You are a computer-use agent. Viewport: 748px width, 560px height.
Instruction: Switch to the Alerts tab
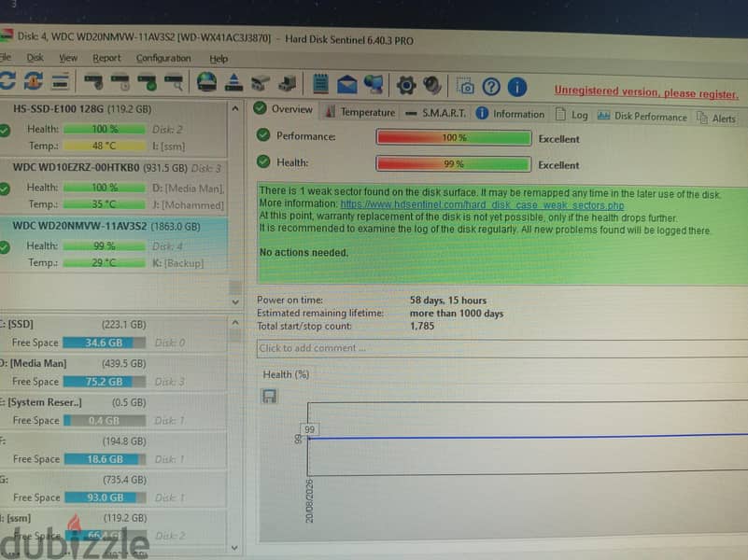(x=716, y=119)
